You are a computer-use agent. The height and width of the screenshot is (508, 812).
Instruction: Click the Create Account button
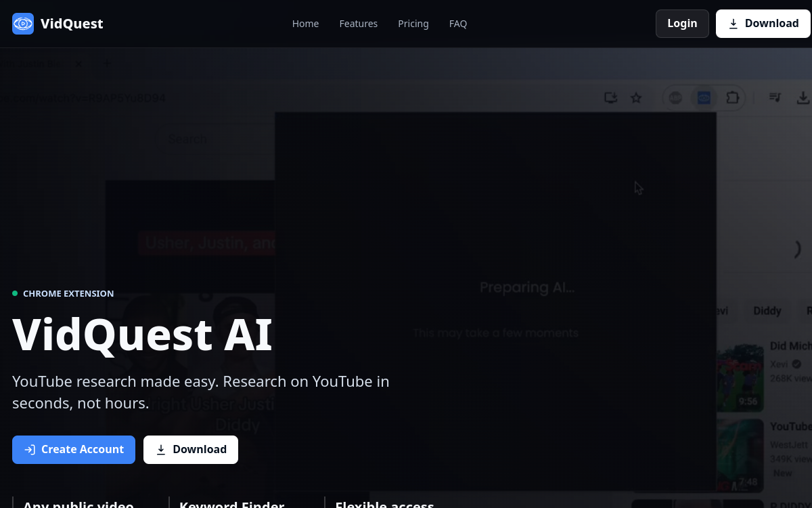74,450
